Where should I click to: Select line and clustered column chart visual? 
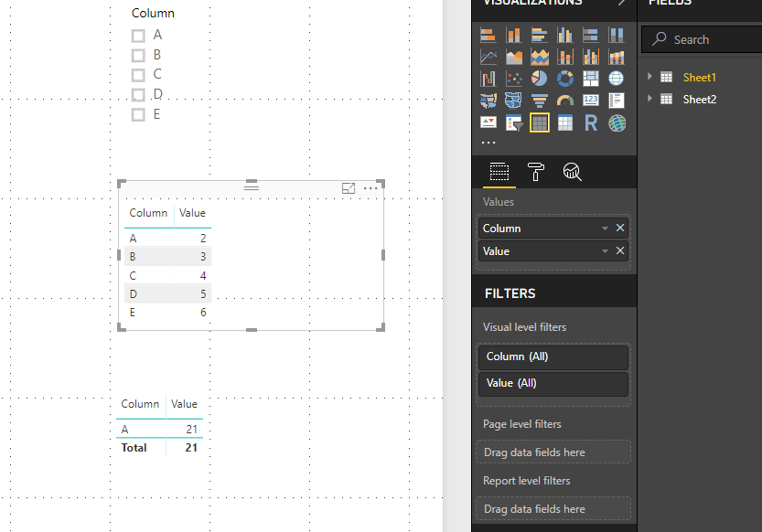[x=591, y=58]
